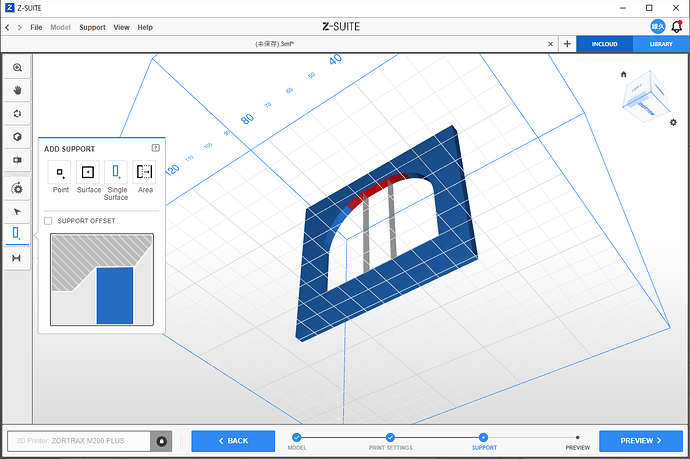The image size is (690, 459).
Task: Select the arrow selection tool
Action: pyautogui.click(x=17, y=212)
